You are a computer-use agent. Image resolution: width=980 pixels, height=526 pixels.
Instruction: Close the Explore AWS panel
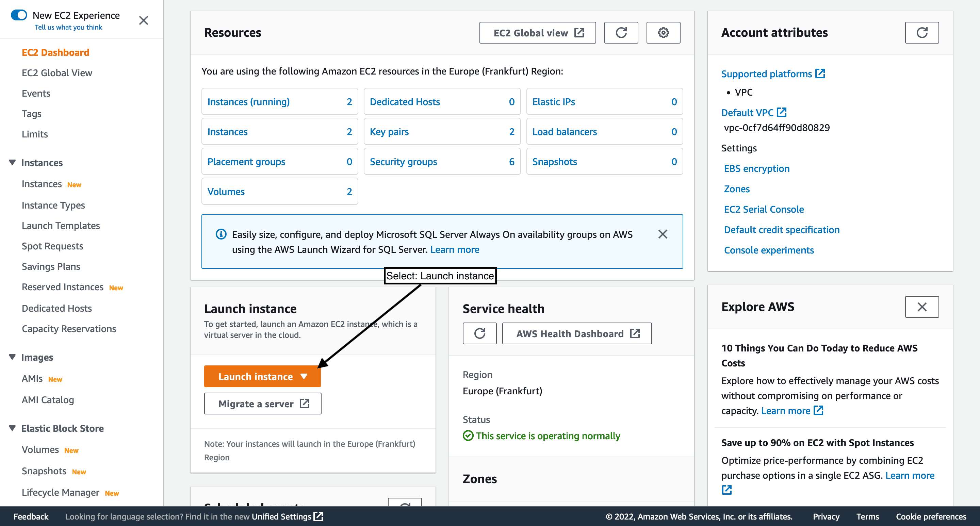(x=922, y=307)
